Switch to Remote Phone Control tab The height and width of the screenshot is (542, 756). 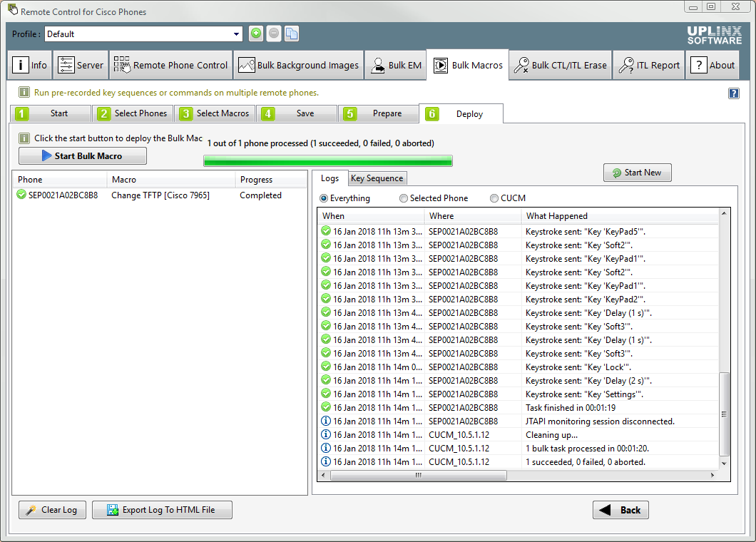[x=170, y=65]
